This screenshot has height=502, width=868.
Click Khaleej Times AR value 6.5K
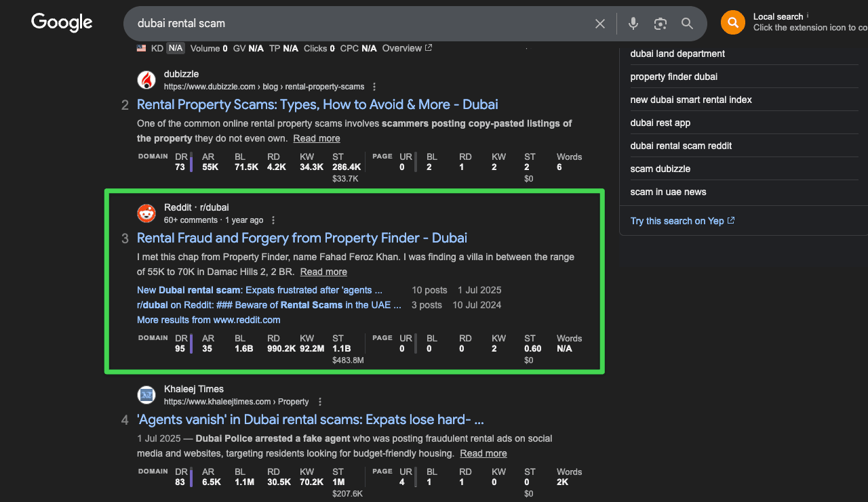pos(212,482)
